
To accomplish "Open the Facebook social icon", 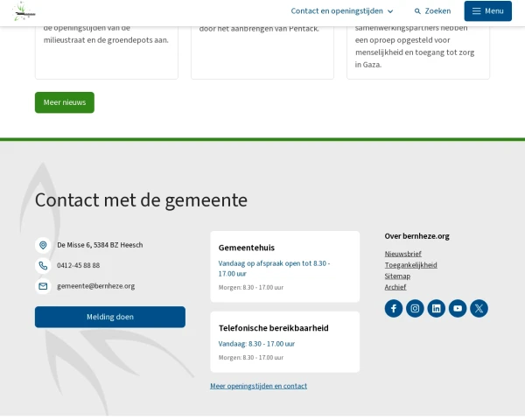I will coord(394,309).
